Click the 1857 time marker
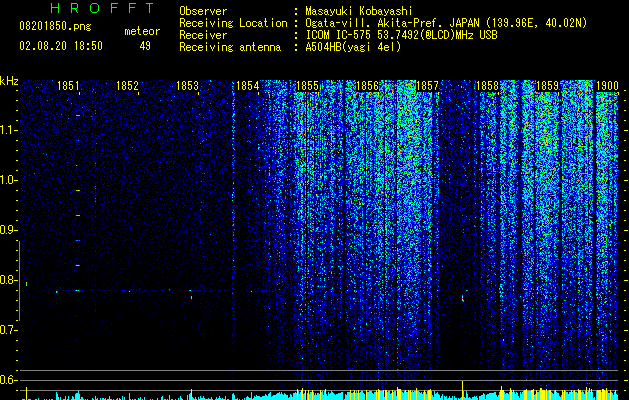The image size is (629, 400). 427,86
